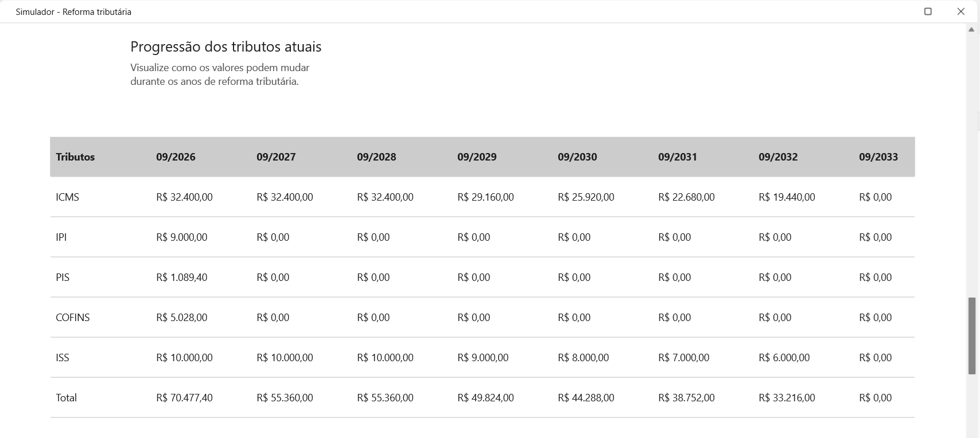Select the IPI row label
The image size is (980, 438).
61,237
